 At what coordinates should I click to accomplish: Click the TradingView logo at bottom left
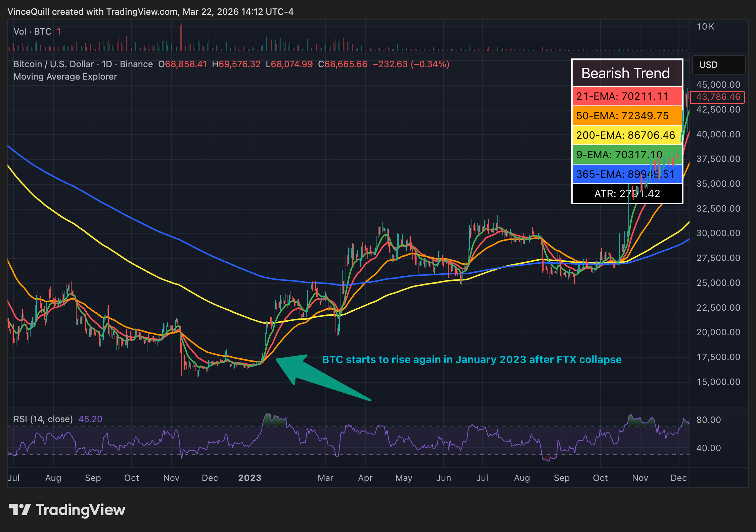[x=67, y=510]
